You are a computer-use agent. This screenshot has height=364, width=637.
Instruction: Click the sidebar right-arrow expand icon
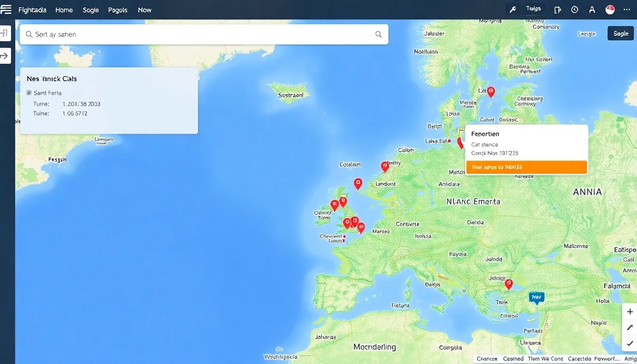[5, 56]
